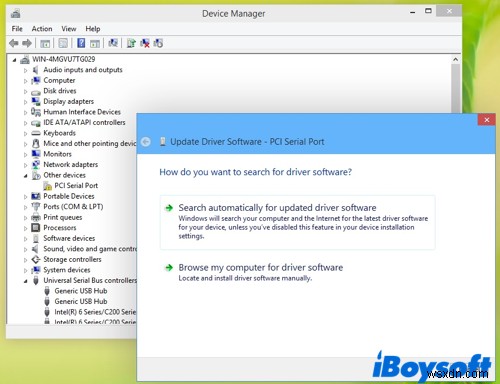Image resolution: width=500 pixels, height=384 pixels.
Task: Select the first Generic USB Hub entry
Action: click(81, 291)
